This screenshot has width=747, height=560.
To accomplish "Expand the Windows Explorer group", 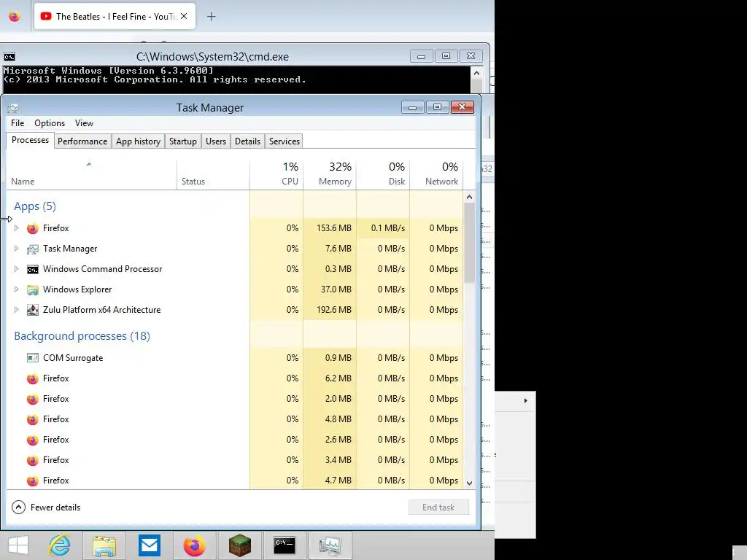I will (x=16, y=289).
